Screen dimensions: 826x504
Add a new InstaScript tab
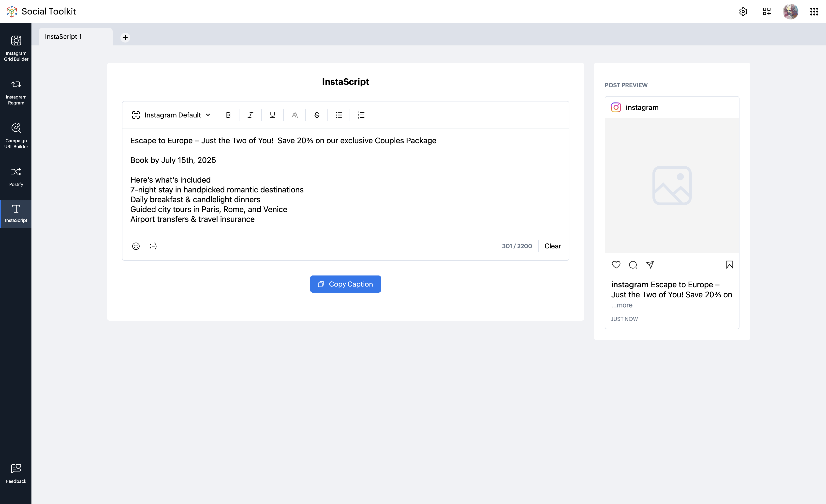coord(125,38)
